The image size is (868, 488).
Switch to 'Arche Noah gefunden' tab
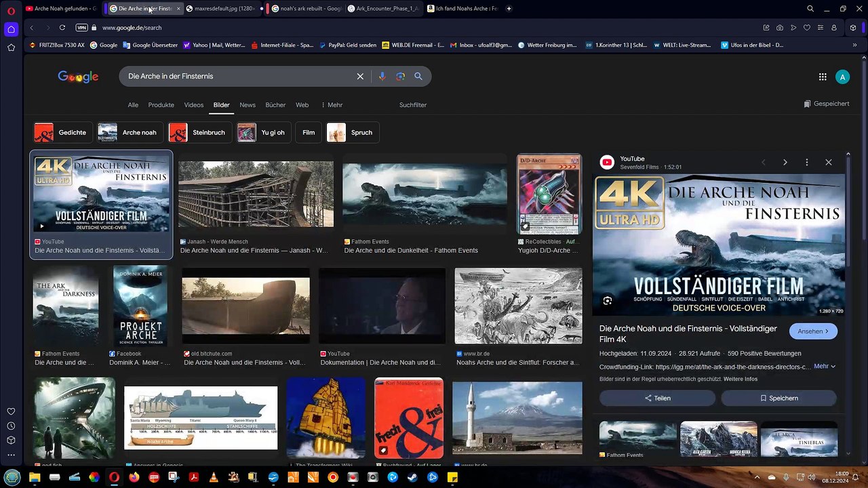60,9
